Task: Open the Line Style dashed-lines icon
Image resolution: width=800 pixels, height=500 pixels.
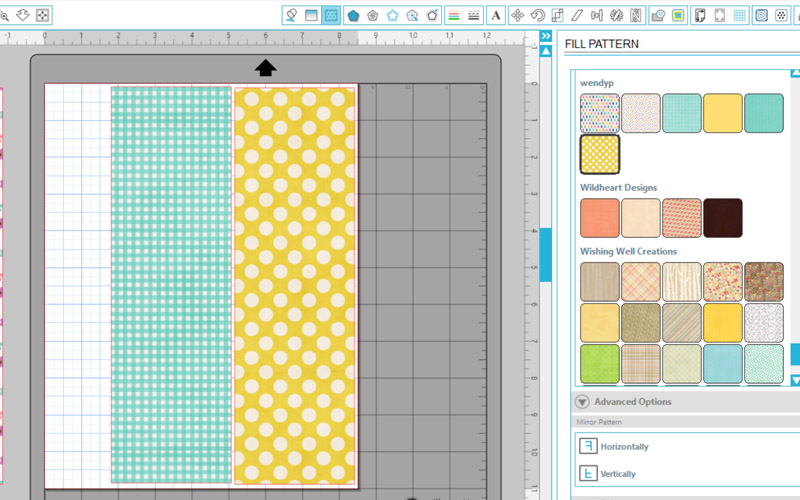Action: (473, 15)
